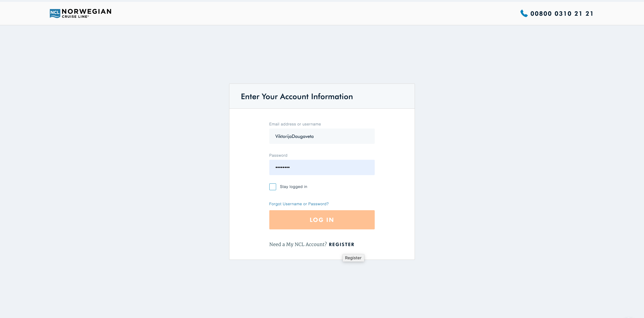Click the ViktorijaDaugaveta username text
The width and height of the screenshot is (644, 318).
click(x=294, y=136)
